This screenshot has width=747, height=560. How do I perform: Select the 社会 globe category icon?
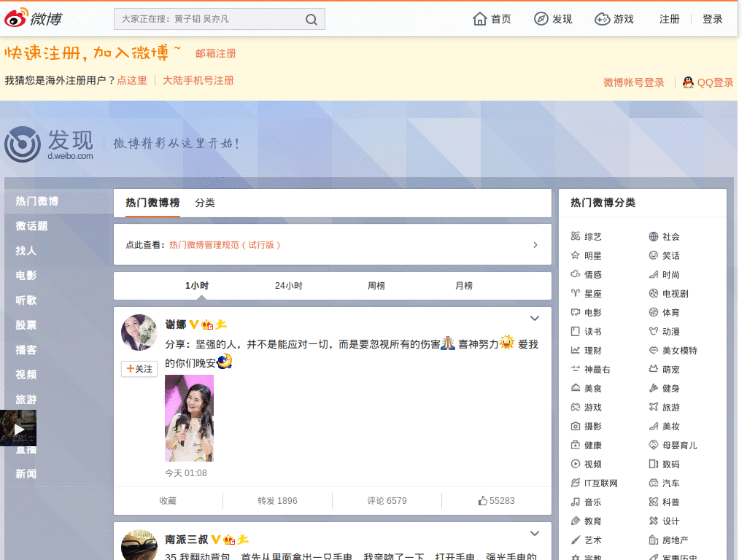click(654, 236)
